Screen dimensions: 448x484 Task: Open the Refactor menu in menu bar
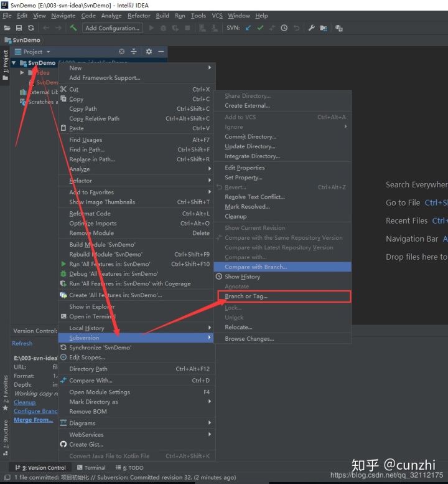tap(139, 16)
